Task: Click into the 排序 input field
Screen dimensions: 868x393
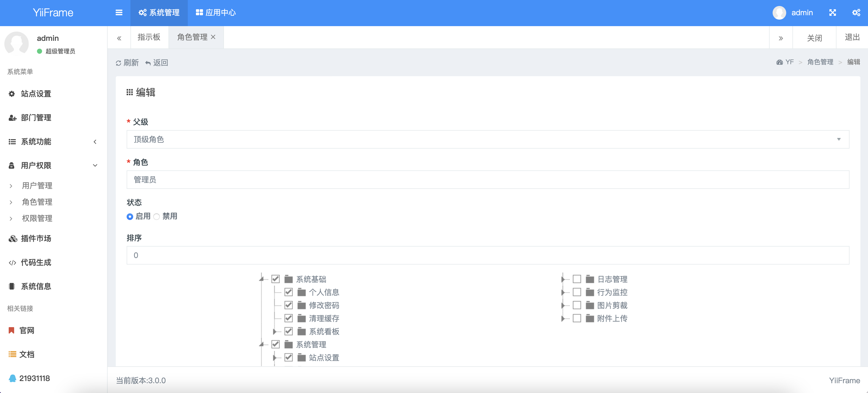Action: point(487,255)
